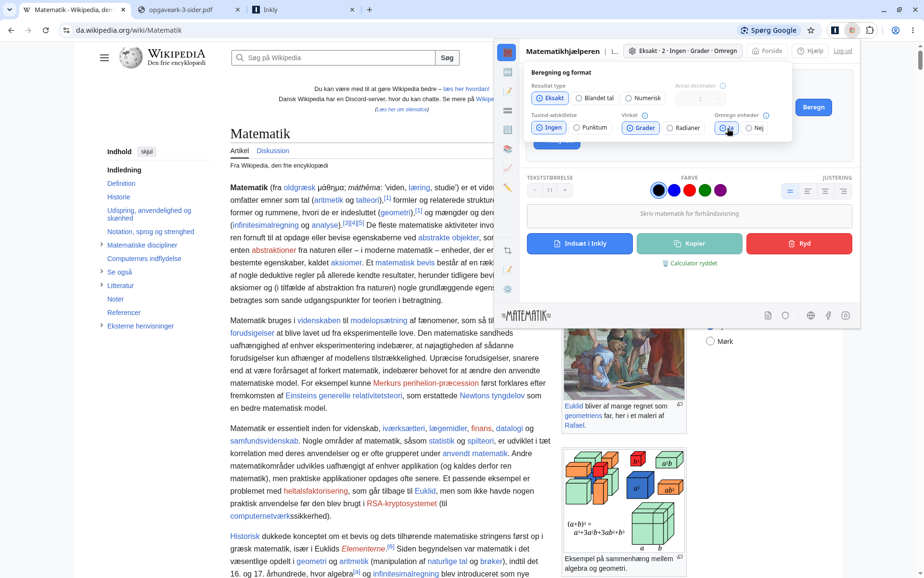
Task: Open the 'abc' text tool icon
Action: click(507, 72)
